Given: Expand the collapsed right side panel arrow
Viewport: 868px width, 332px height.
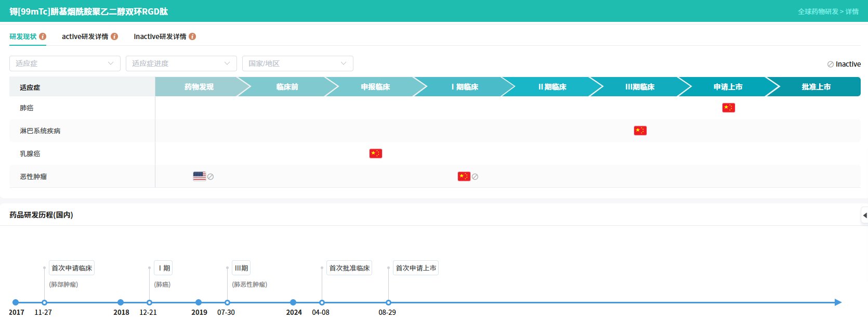Looking at the screenshot, I should pyautogui.click(x=864, y=215).
